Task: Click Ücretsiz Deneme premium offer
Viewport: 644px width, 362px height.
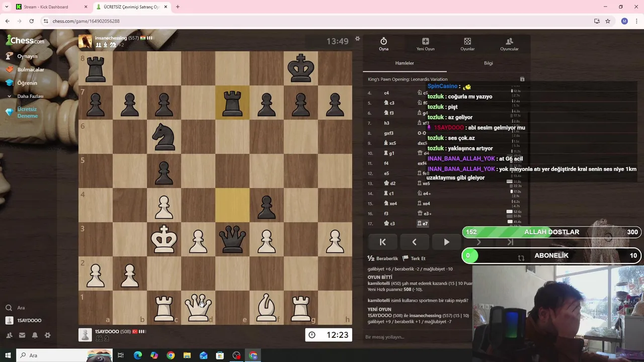Action: coord(27,112)
